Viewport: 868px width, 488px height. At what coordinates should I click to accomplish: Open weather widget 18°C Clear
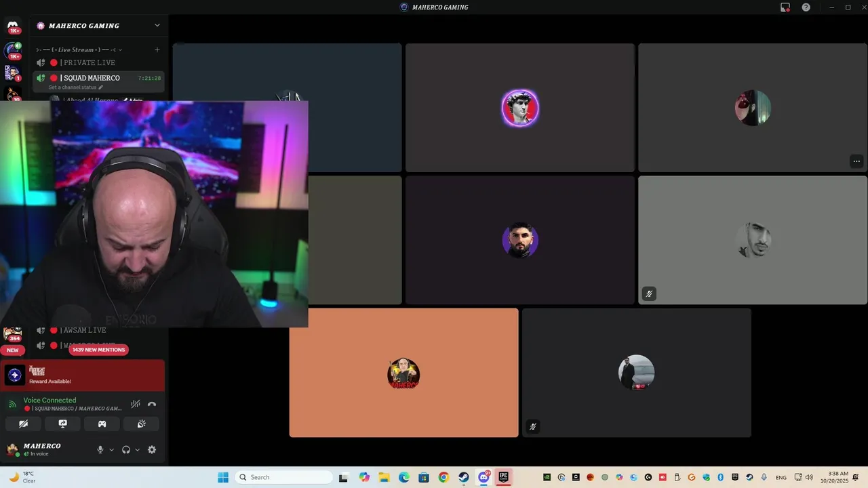point(22,477)
